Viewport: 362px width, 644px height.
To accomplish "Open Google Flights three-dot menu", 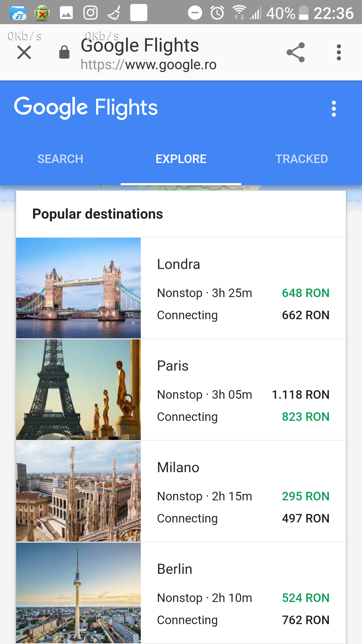I will click(x=334, y=109).
